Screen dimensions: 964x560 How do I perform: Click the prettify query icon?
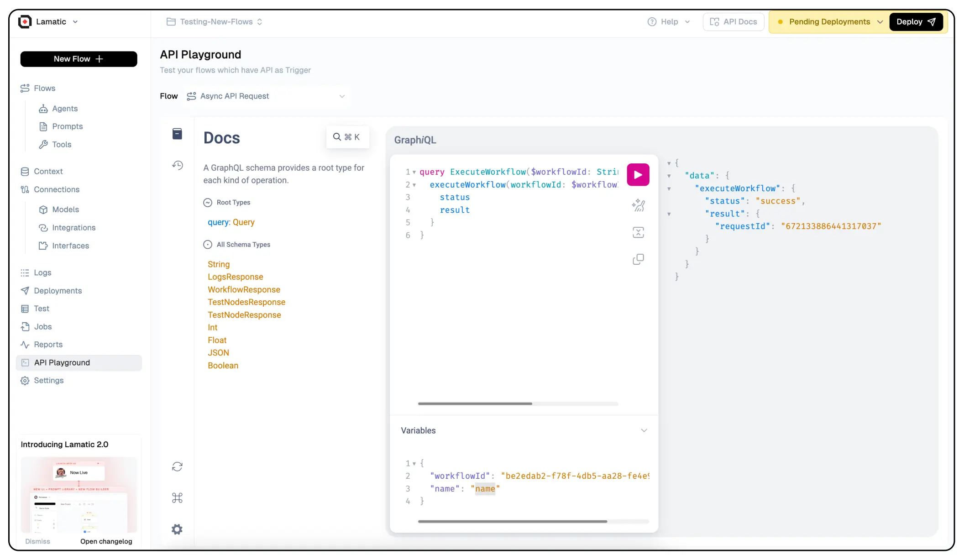coord(638,205)
